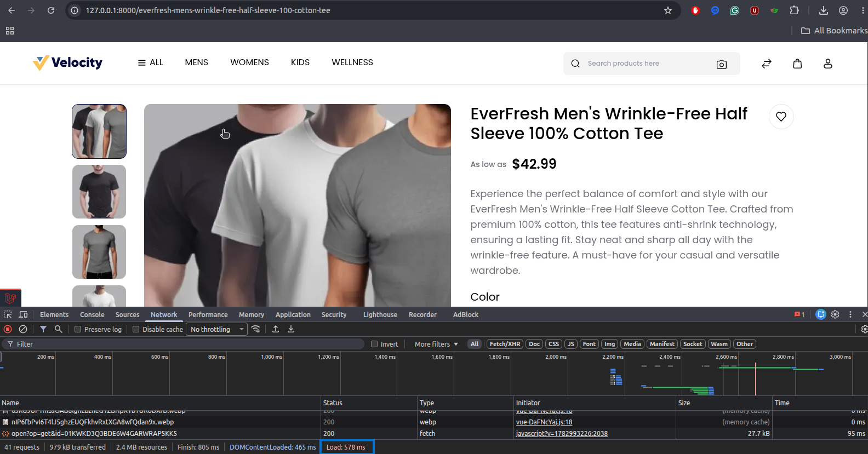Enable the Preserve log checkbox

click(78, 329)
